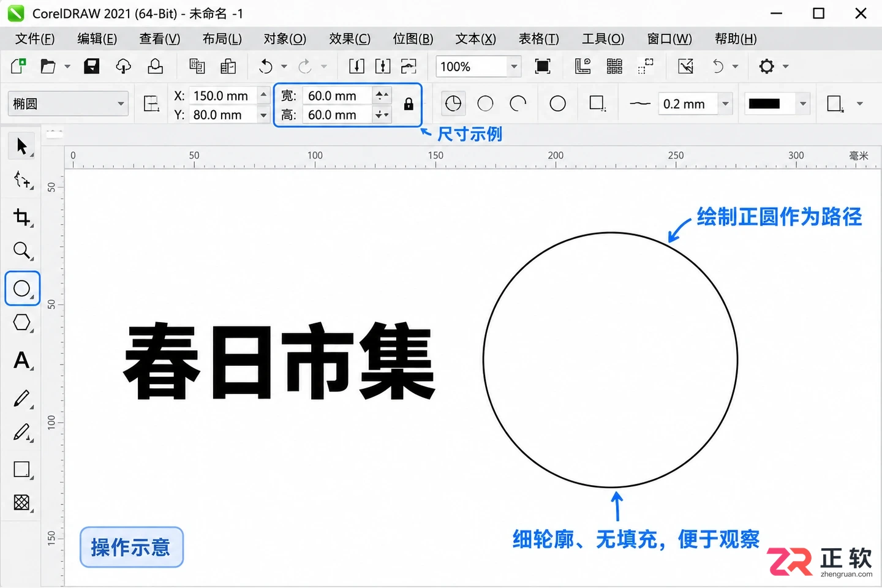
Task: Click the height 60.0 mm spinner
Action: 382,115
